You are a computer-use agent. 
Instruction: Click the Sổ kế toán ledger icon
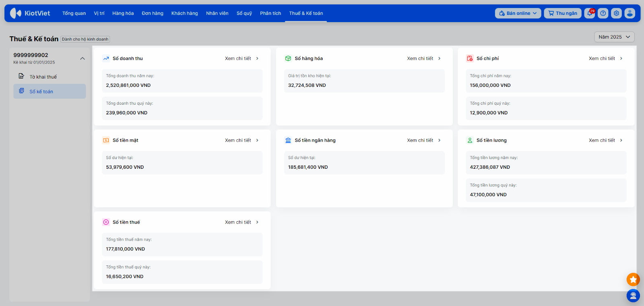tap(22, 91)
